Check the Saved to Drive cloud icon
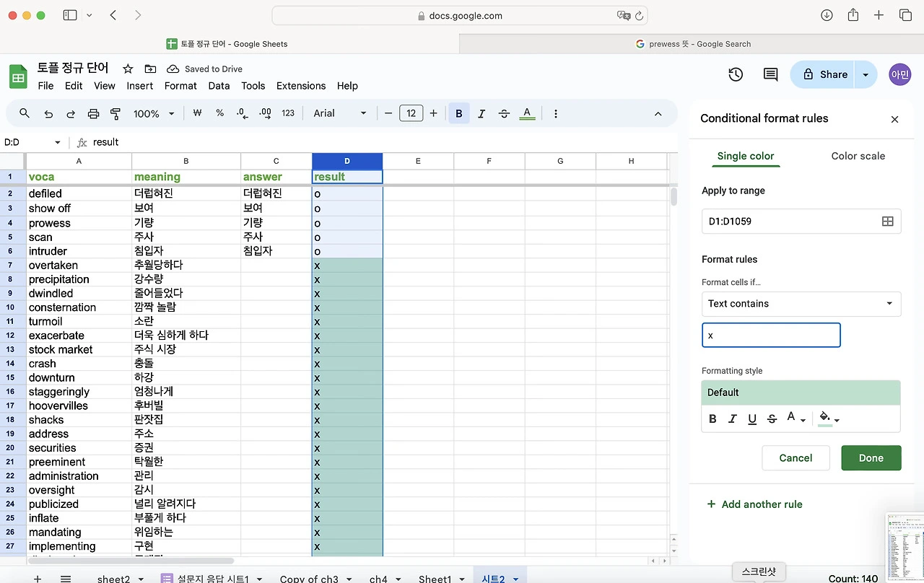924x583 pixels. (173, 69)
